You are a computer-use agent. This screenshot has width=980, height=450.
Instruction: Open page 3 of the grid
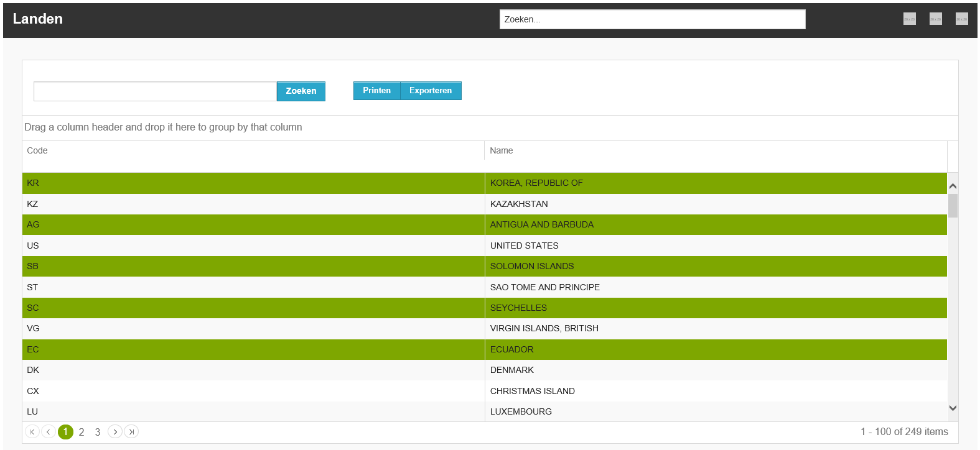tap(98, 432)
